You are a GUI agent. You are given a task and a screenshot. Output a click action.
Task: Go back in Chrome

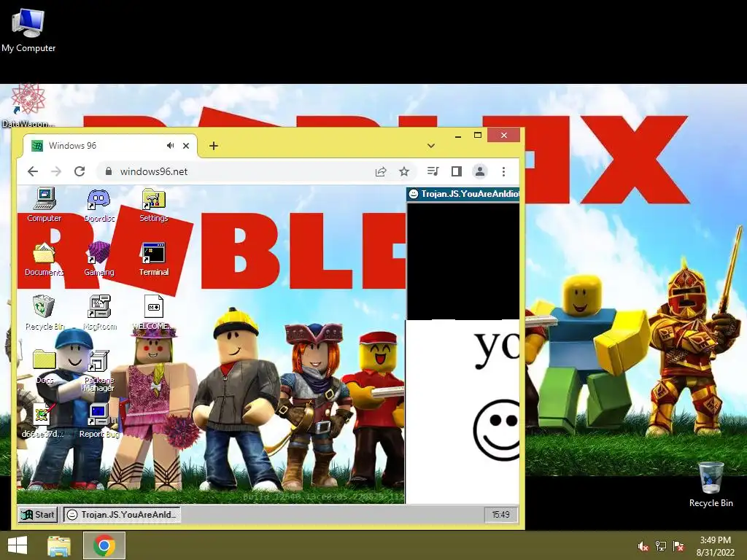coord(33,171)
